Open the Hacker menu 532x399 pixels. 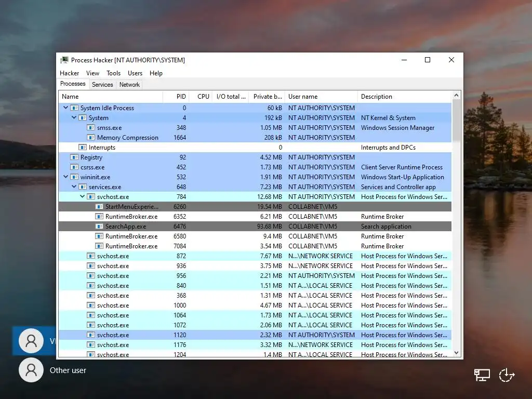69,73
